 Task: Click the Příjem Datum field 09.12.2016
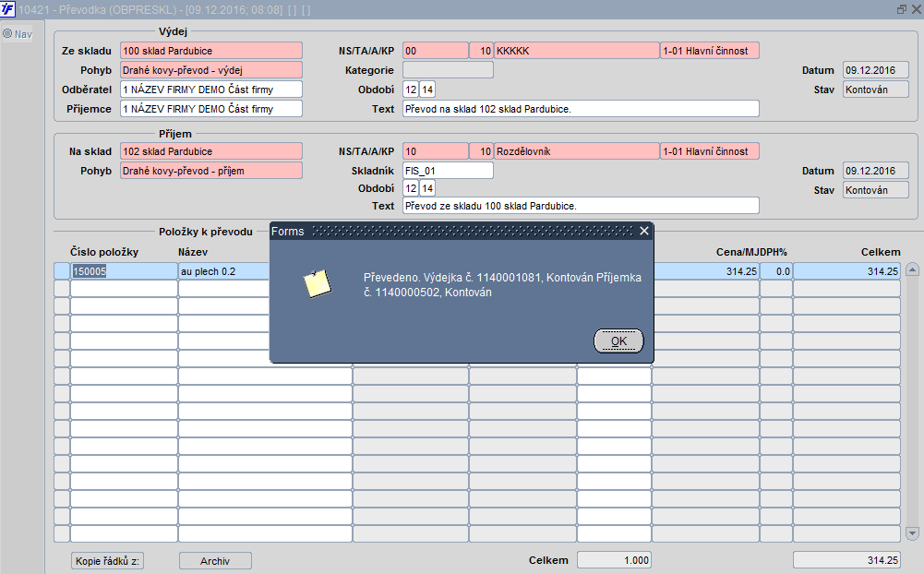click(x=876, y=171)
